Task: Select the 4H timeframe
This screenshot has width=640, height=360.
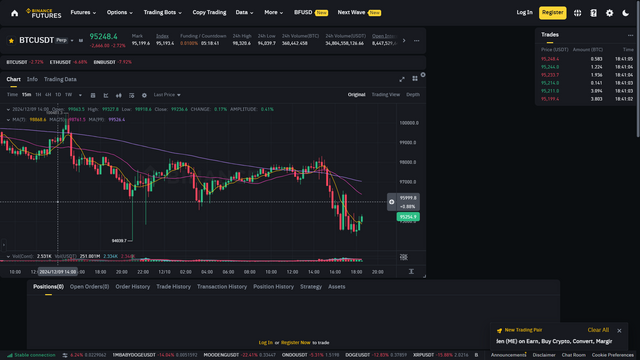Action: pos(48,95)
